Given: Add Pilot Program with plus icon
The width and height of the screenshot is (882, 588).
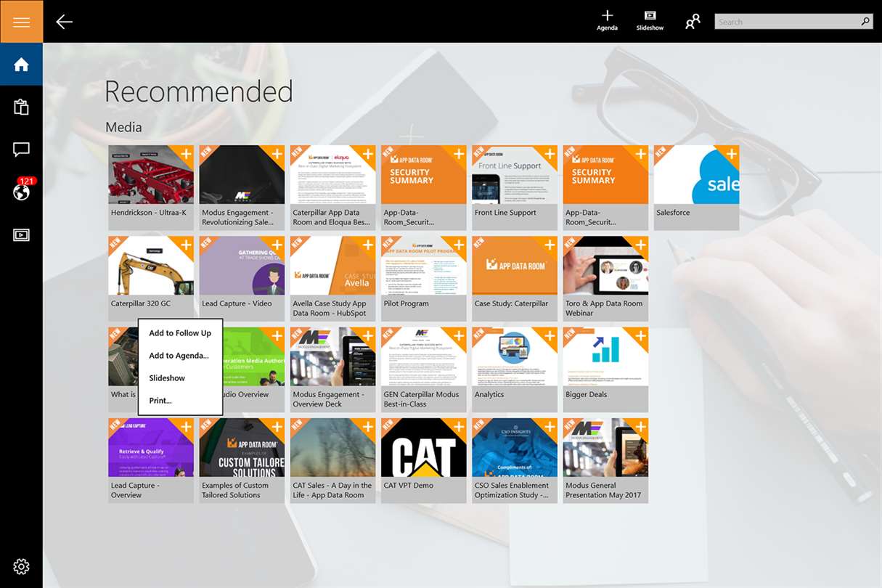Looking at the screenshot, I should pyautogui.click(x=459, y=245).
